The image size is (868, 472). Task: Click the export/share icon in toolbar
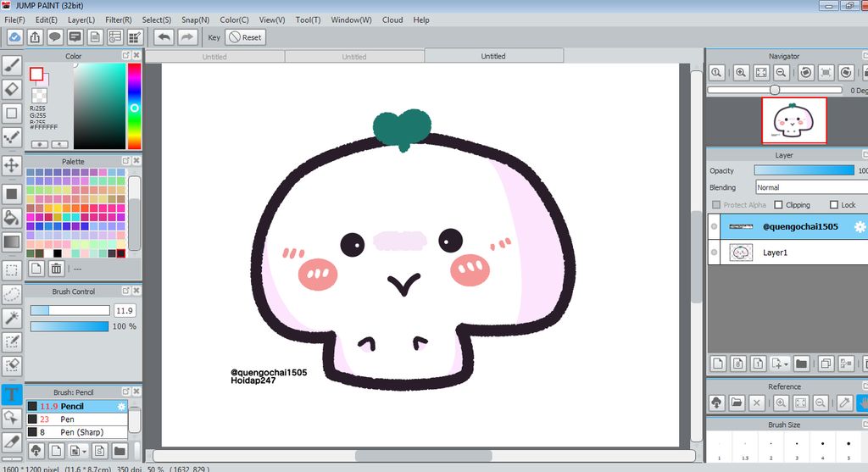point(35,37)
